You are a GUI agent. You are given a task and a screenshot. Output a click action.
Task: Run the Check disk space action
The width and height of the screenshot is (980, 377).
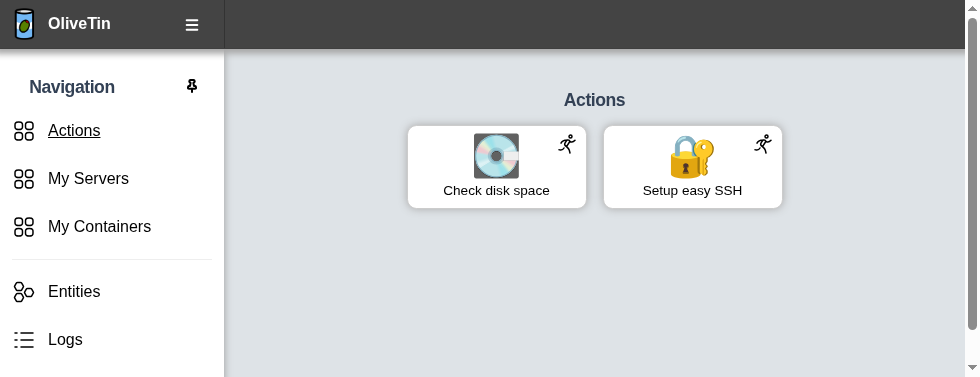click(497, 167)
